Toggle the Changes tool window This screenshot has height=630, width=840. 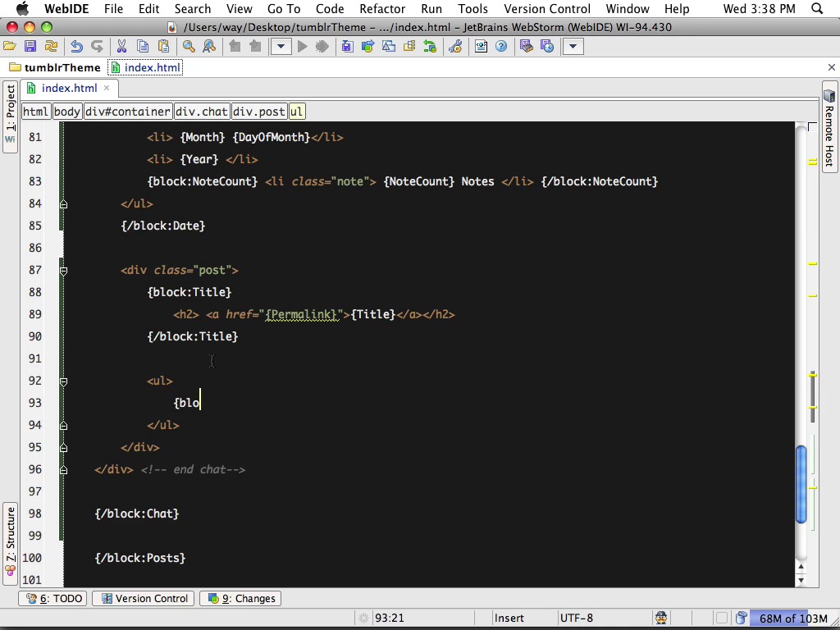pyautogui.click(x=241, y=598)
